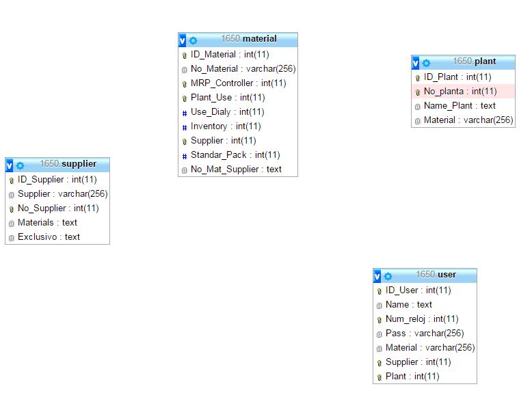Click the gear icon on user table
This screenshot has width=532, height=393.
point(388,276)
